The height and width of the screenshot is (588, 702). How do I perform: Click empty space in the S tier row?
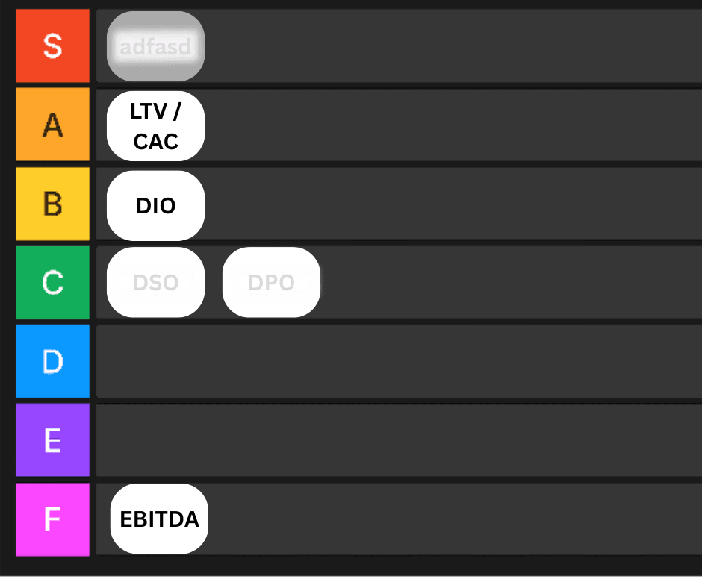[x=452, y=46]
